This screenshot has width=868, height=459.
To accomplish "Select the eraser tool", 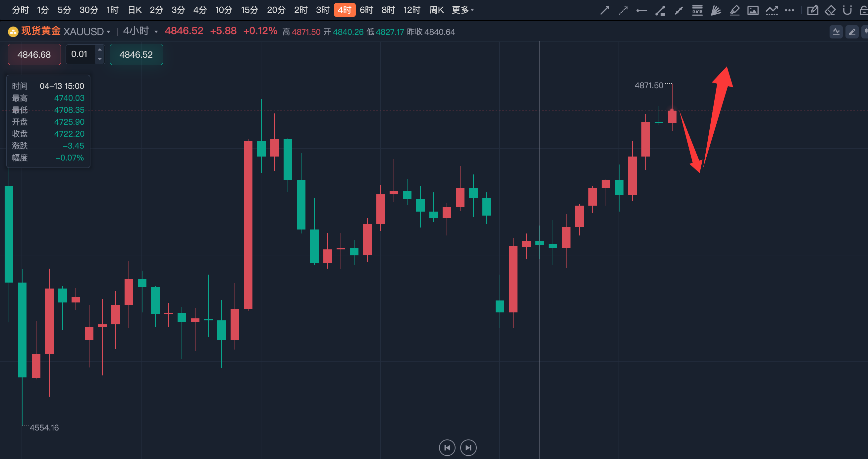I will pyautogui.click(x=830, y=10).
